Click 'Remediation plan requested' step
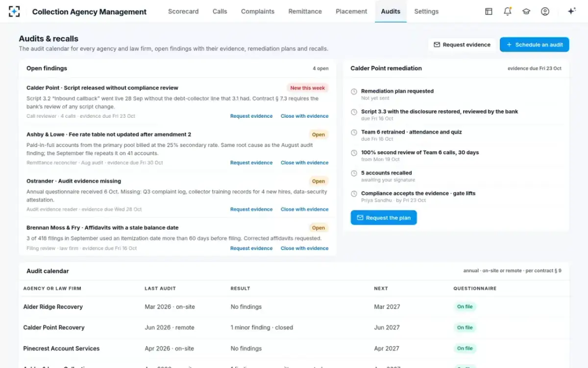The image size is (588, 368). (397, 91)
